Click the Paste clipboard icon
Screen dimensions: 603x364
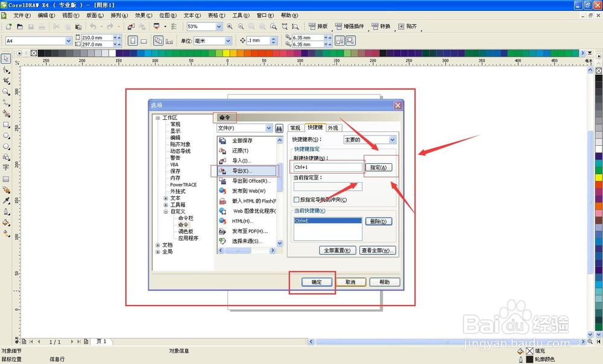coord(78,27)
